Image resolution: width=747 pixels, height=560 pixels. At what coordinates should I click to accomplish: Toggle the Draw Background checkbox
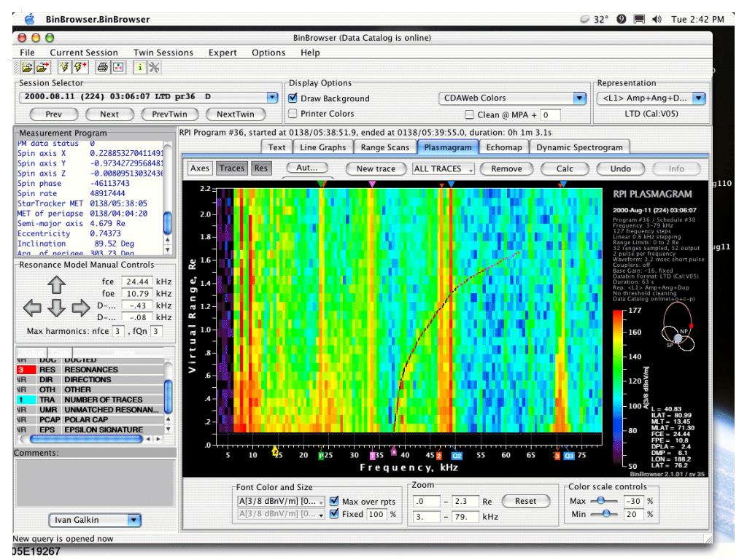tap(293, 98)
